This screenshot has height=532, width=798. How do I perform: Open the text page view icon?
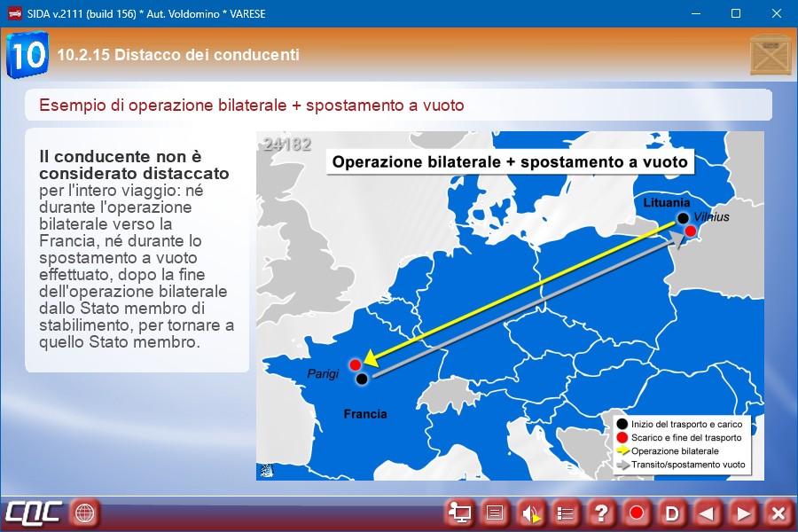tap(495, 512)
